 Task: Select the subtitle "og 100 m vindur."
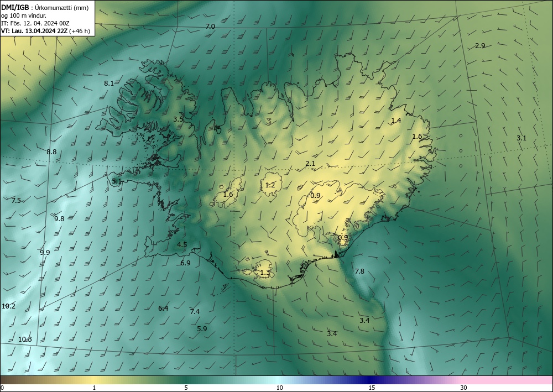tap(24, 15)
